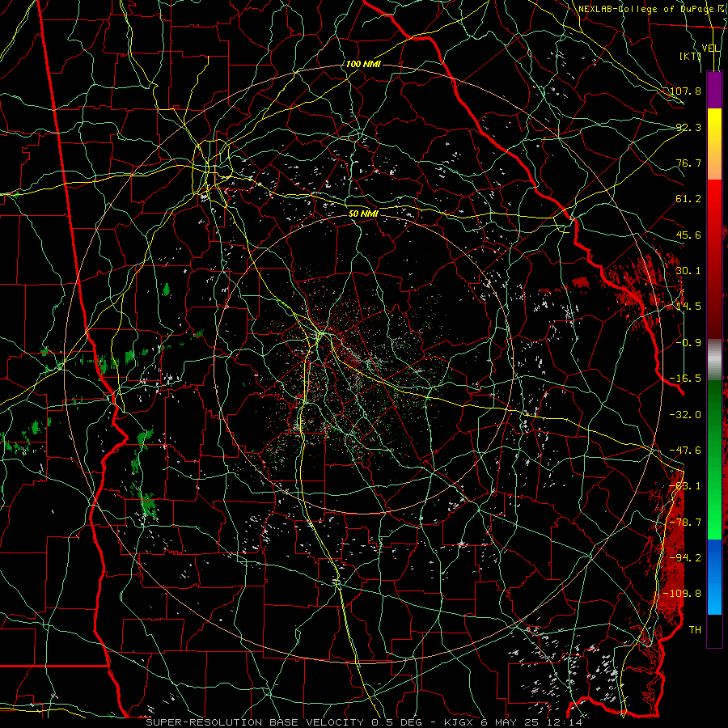
Task: Click the 14.5 legend value
Action: tap(688, 306)
